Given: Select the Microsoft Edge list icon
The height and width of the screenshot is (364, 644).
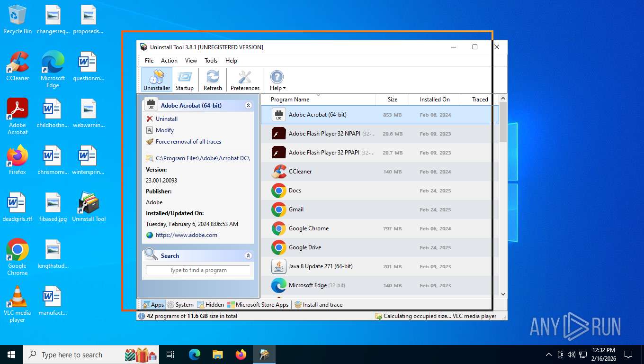Looking at the screenshot, I should (279, 285).
